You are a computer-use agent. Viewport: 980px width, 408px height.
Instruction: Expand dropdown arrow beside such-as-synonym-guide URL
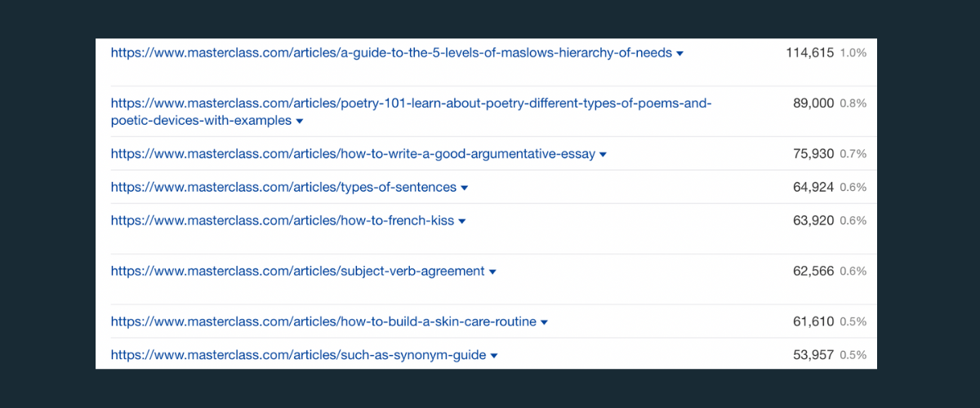(494, 357)
